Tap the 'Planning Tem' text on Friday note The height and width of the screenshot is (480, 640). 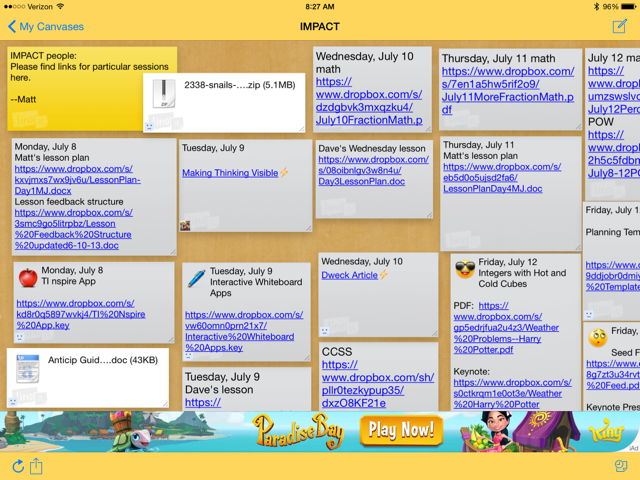pyautogui.click(x=613, y=232)
